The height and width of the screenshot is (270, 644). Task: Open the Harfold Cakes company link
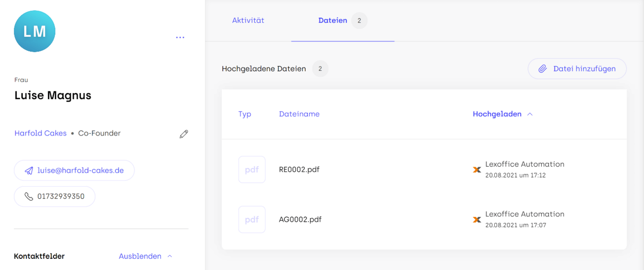(x=41, y=133)
